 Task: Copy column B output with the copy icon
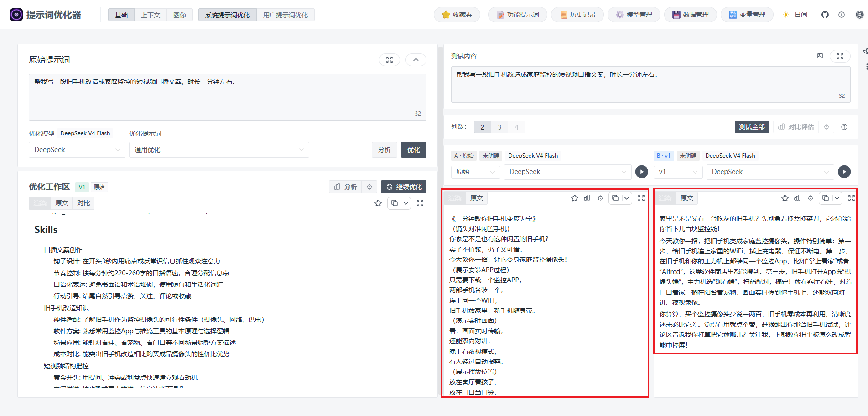(826, 198)
